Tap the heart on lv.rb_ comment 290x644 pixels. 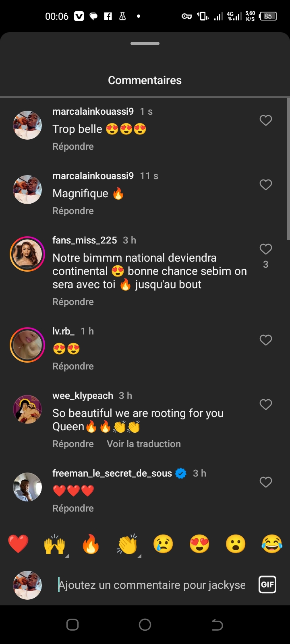pos(265,340)
